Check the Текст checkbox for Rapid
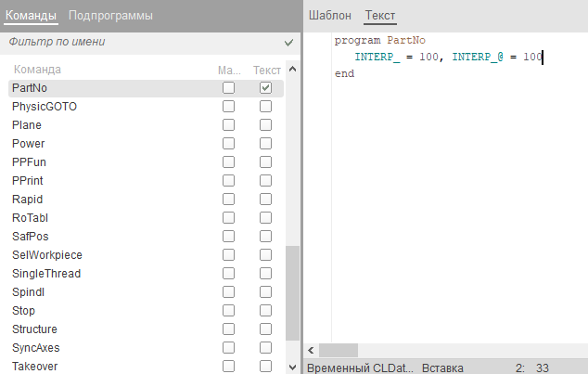 266,200
